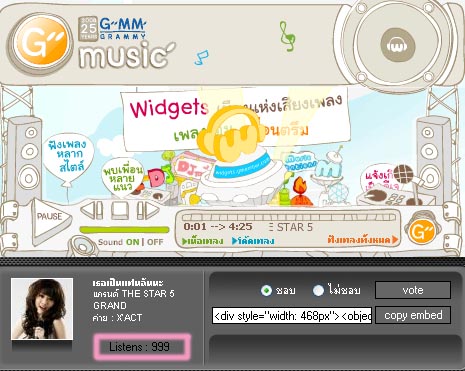Click the headphone icon in top speaker

tap(398, 45)
